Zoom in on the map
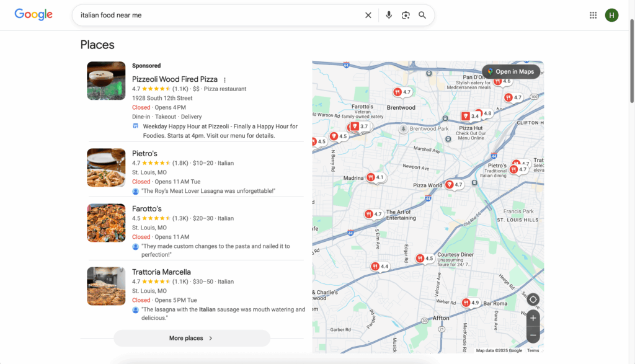The width and height of the screenshot is (635, 364). (x=533, y=318)
